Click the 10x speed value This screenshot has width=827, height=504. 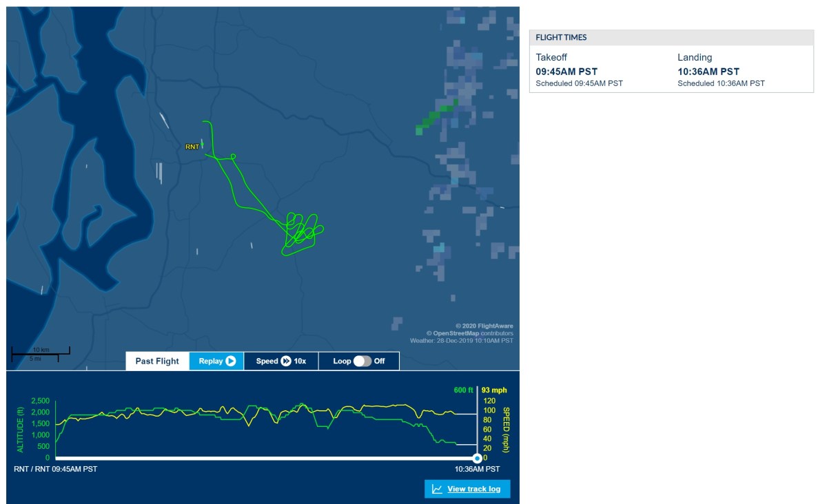pos(300,361)
